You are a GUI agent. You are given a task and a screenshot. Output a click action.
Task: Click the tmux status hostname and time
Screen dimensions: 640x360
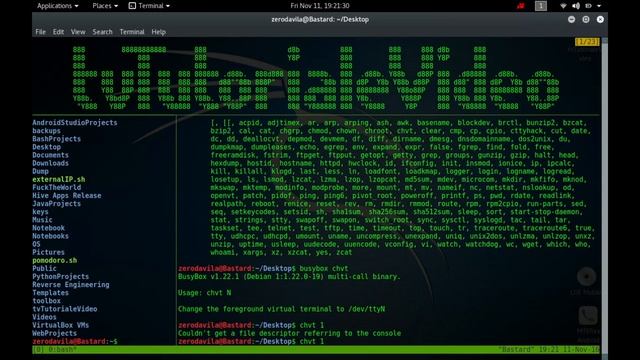click(549, 349)
